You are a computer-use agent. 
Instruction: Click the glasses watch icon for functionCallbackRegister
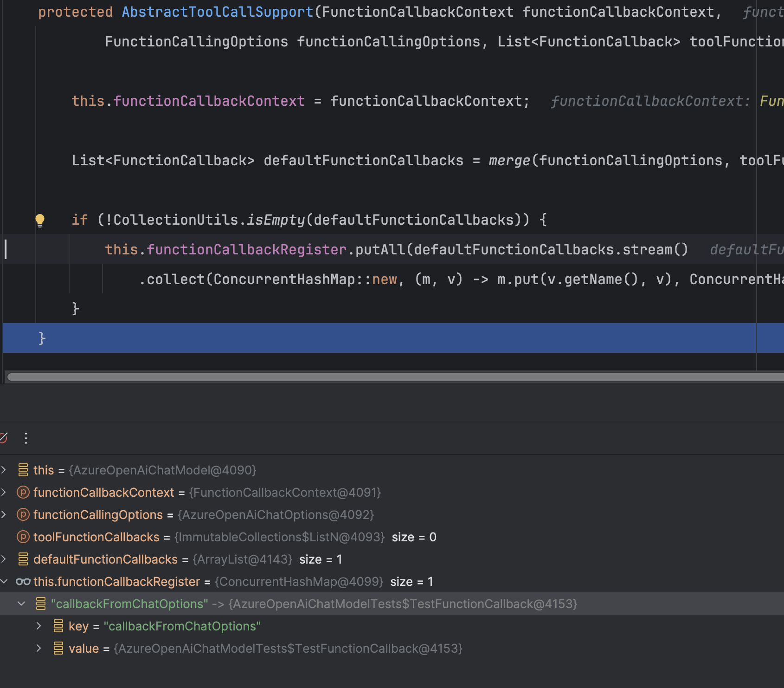[x=23, y=581]
